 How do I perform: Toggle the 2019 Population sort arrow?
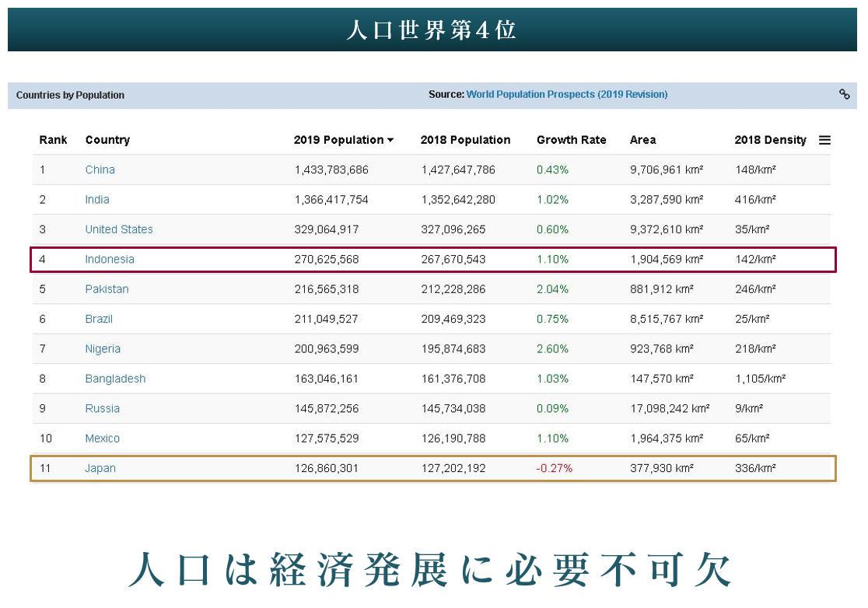(390, 141)
